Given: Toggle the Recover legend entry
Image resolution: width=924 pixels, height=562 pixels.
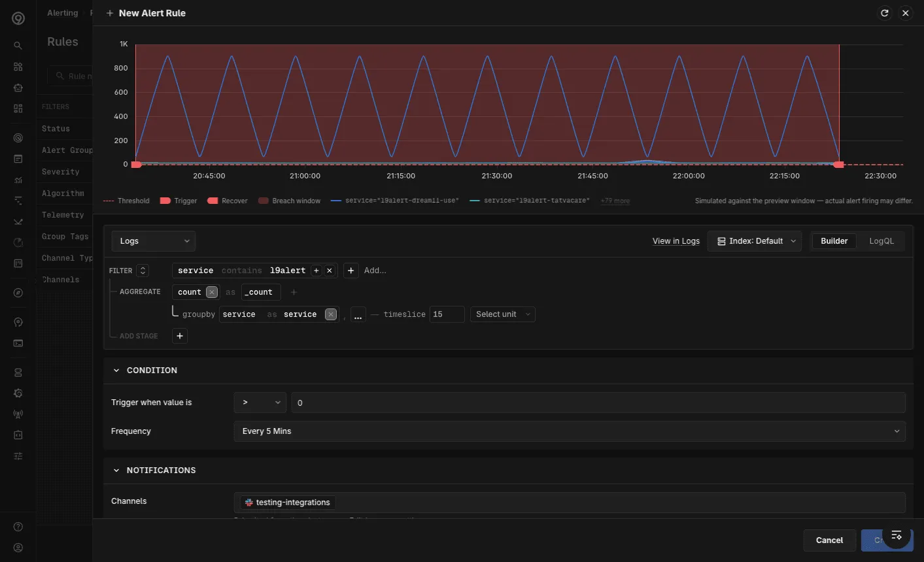Looking at the screenshot, I should coord(228,201).
